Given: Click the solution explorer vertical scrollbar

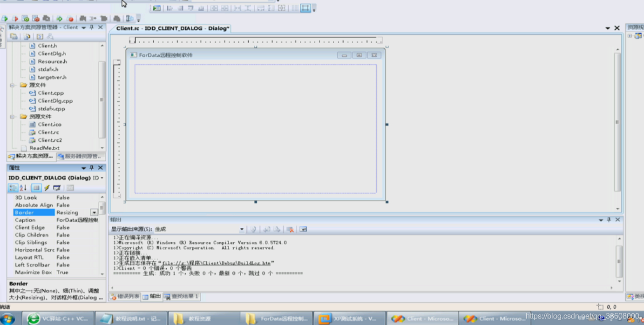Looking at the screenshot, I should [x=102, y=96].
